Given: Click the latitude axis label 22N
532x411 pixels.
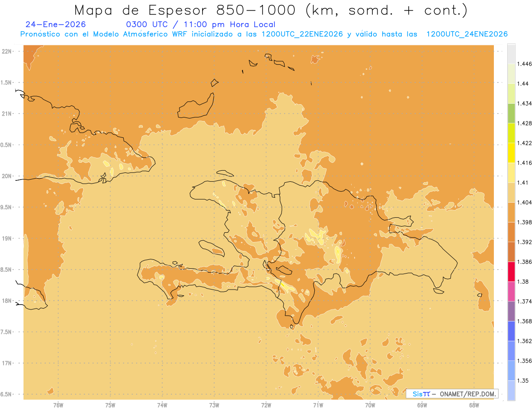Looking at the screenshot, I should click(8, 51).
